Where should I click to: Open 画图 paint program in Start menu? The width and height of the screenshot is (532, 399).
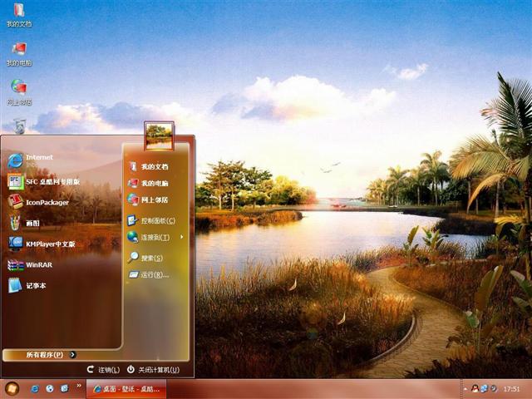(24, 224)
